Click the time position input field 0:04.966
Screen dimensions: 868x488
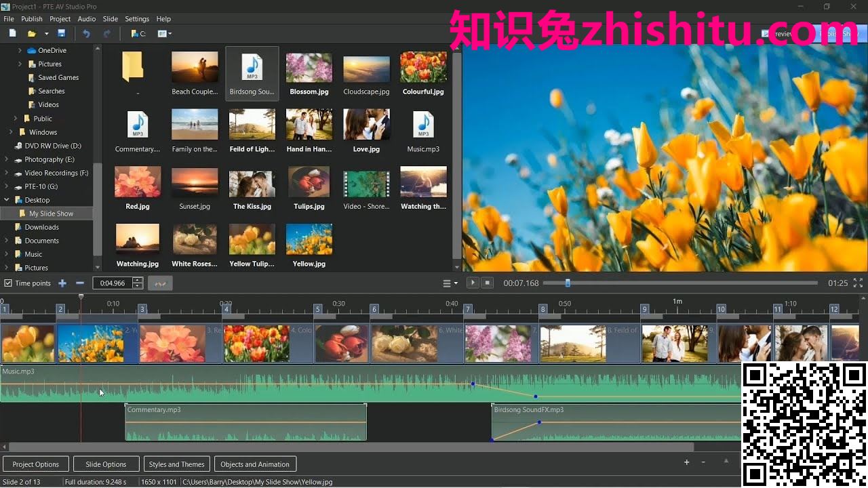click(113, 283)
